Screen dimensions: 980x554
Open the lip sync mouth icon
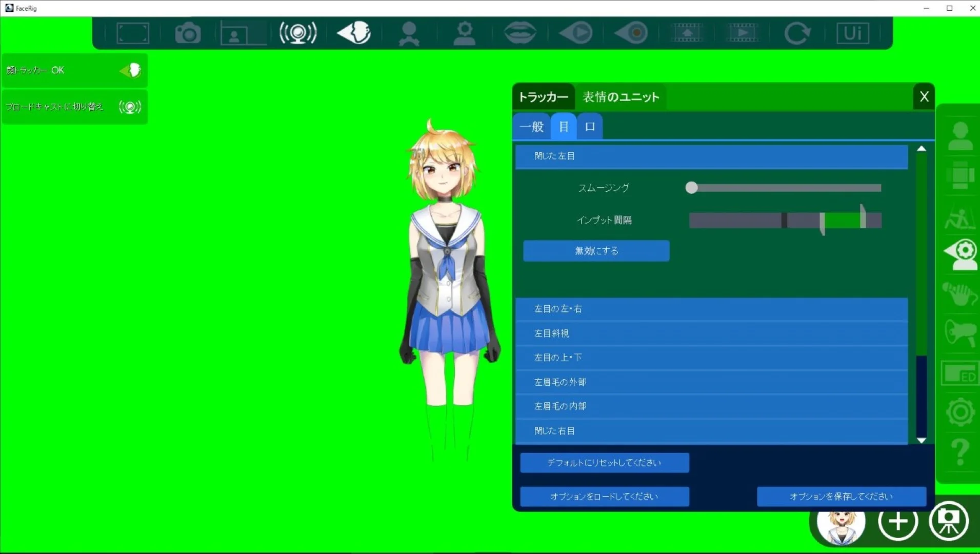(x=519, y=32)
